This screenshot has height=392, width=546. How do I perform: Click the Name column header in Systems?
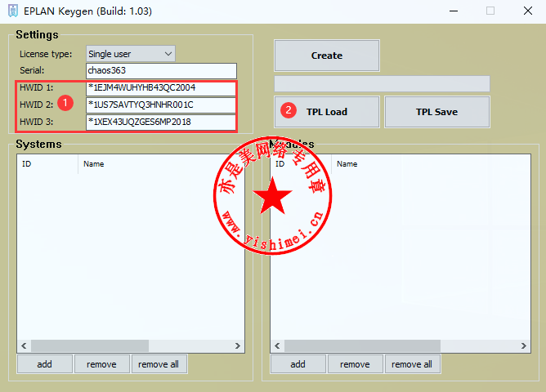point(161,164)
